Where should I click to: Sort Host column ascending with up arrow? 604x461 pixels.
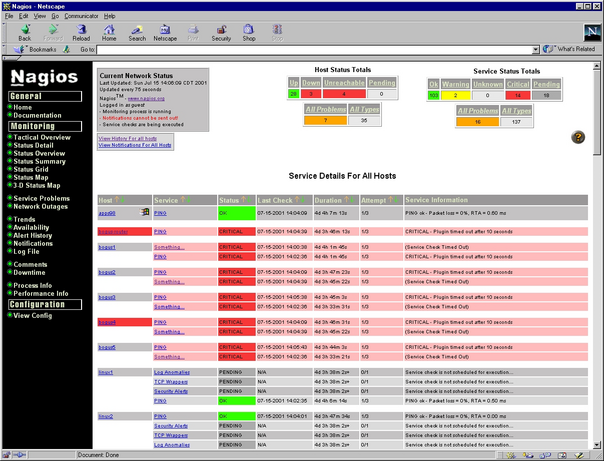click(x=117, y=199)
